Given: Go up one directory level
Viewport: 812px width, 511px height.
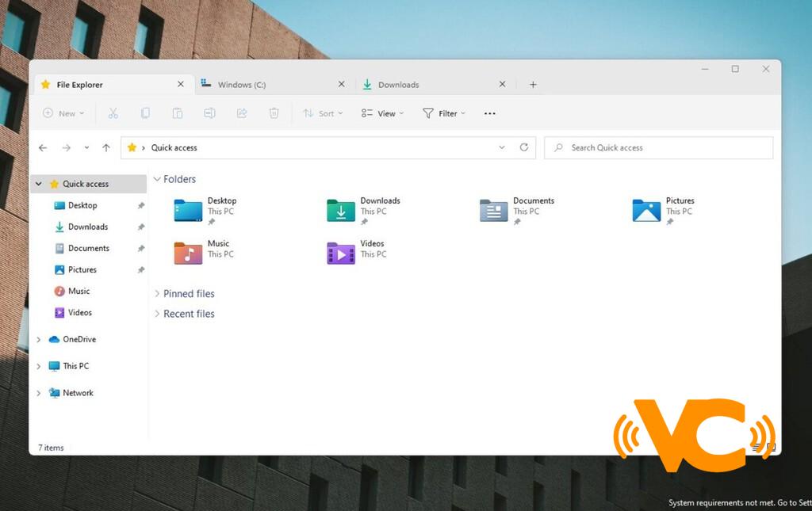Looking at the screenshot, I should point(106,147).
